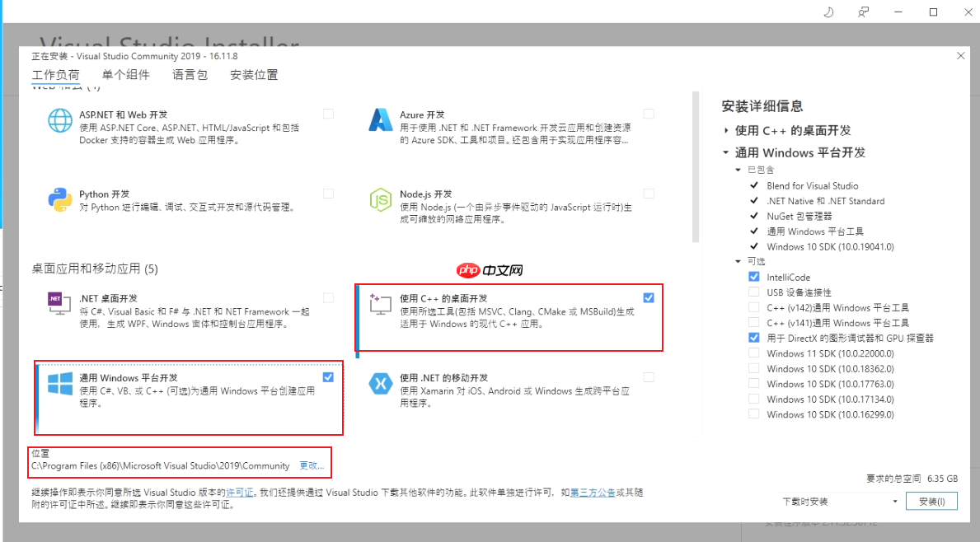
Task: Click 更改... to change install location
Action: pos(311,465)
